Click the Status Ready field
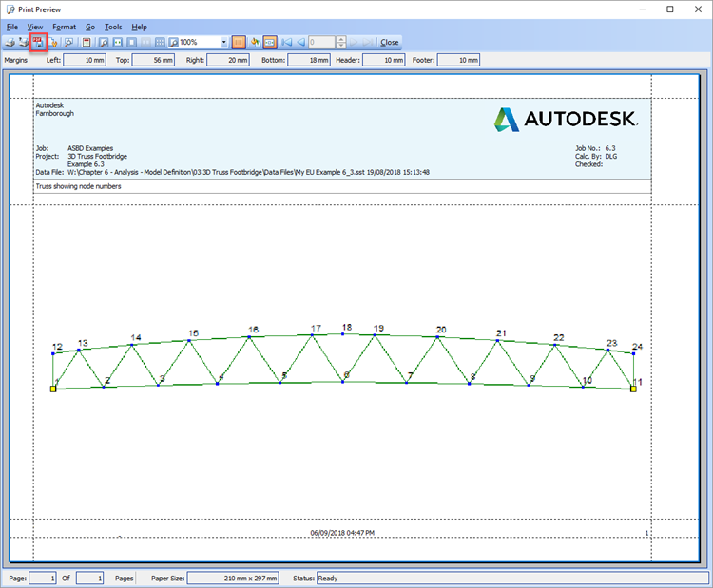Viewport: 713px width, 588px height. [x=512, y=578]
